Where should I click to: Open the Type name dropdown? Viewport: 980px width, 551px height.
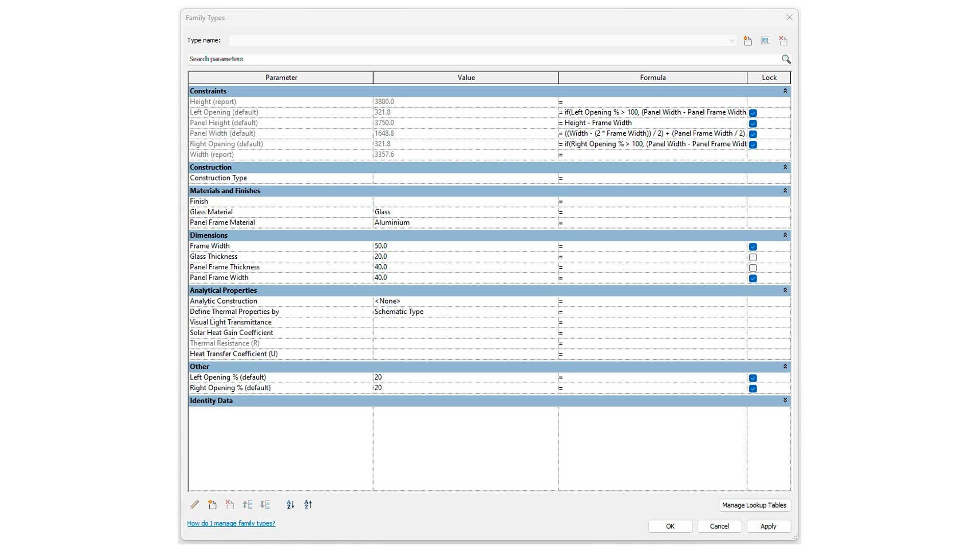731,41
